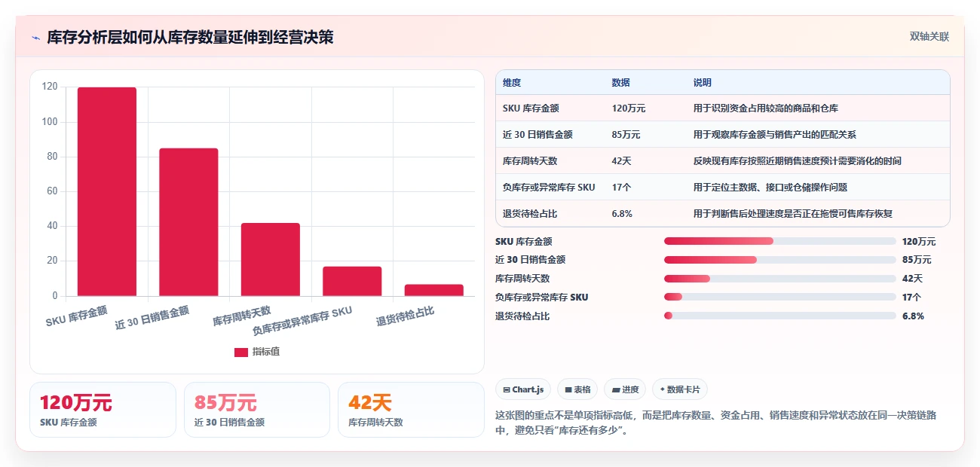This screenshot has width=980, height=467.
Task: Select table cell 负库存或异常库存 SKU
Action: click(549, 188)
